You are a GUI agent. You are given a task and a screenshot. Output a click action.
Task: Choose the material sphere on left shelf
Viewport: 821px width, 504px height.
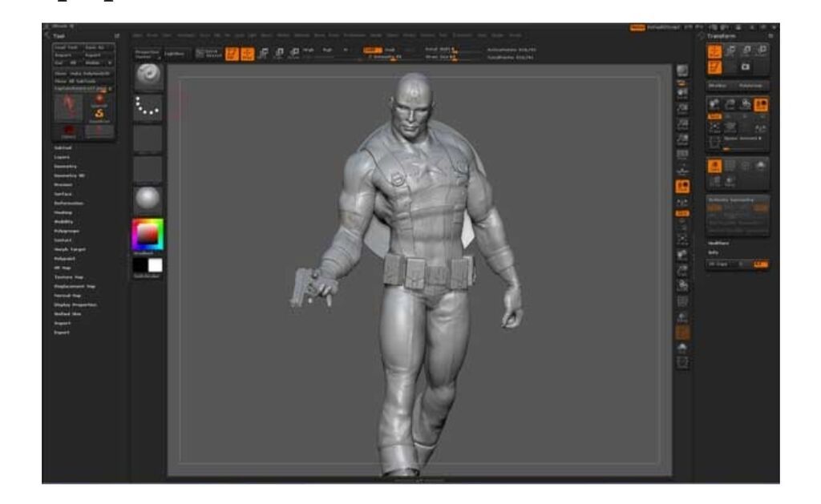coord(148,200)
